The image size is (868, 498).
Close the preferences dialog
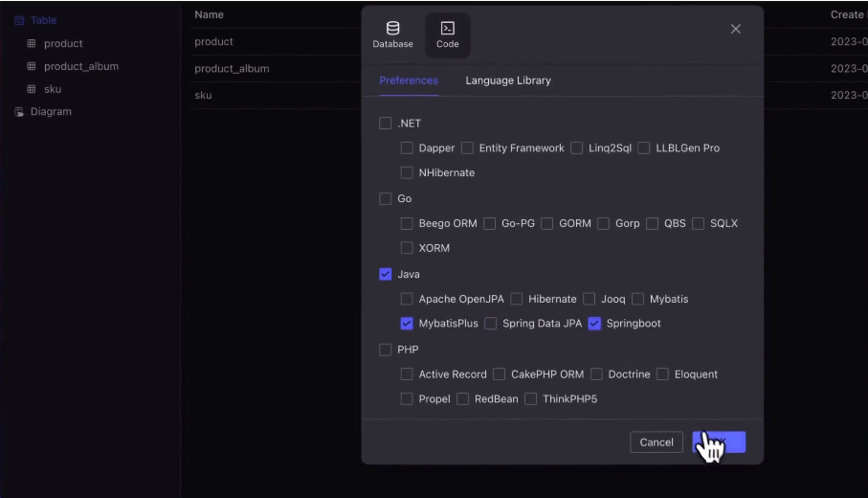735,30
